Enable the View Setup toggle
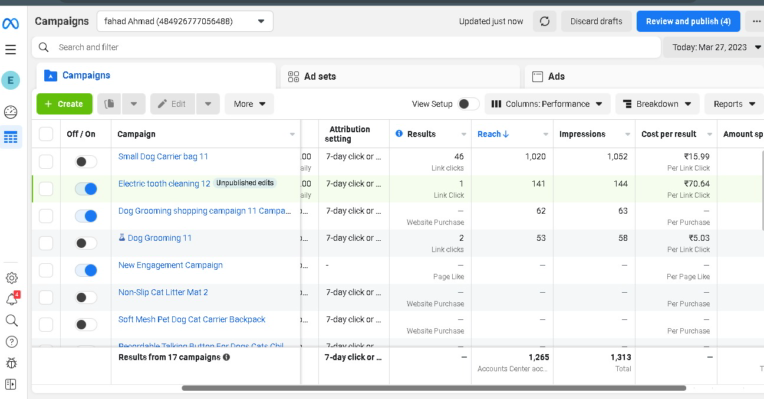Viewport: 764px width, 399px height. [x=468, y=104]
